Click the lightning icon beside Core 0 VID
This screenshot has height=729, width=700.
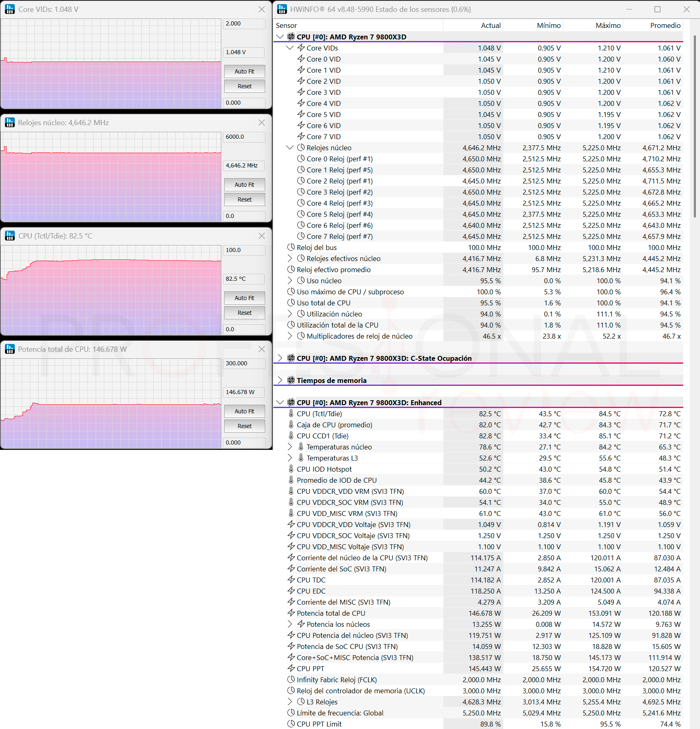coord(301,59)
